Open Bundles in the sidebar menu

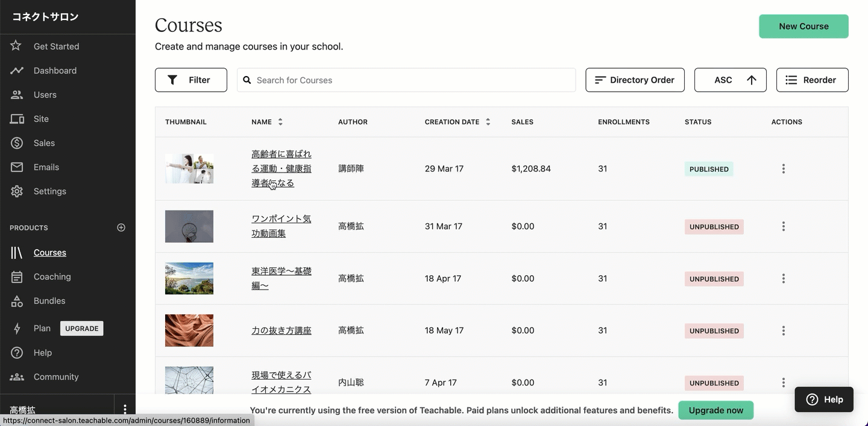click(49, 301)
